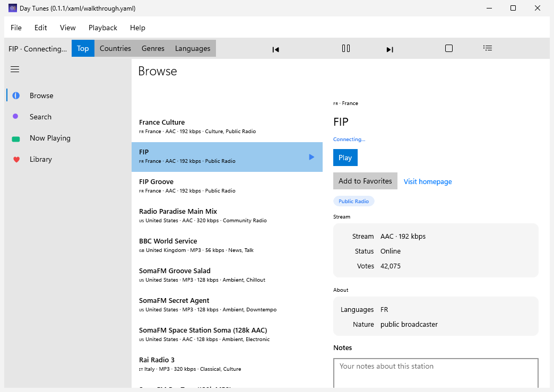
Task: Open the Edit menu
Action: 41,28
